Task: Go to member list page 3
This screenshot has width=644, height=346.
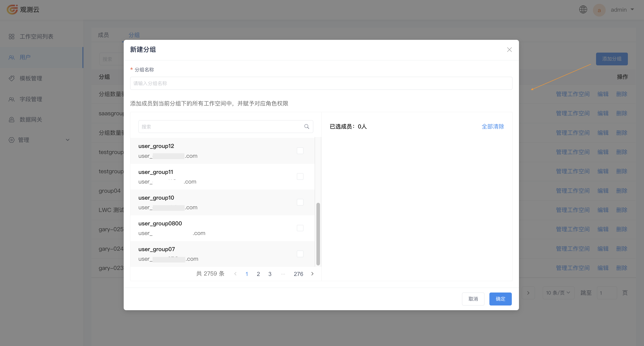Action: [270, 274]
